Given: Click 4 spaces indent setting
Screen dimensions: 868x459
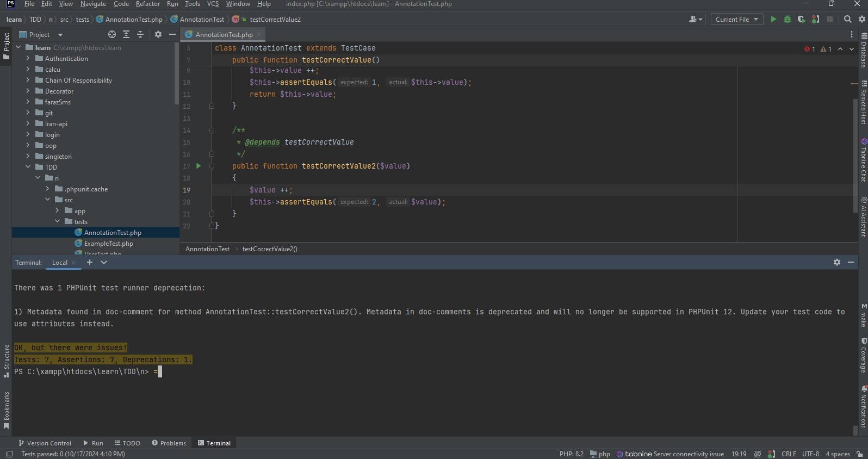Looking at the screenshot, I should 838,454.
